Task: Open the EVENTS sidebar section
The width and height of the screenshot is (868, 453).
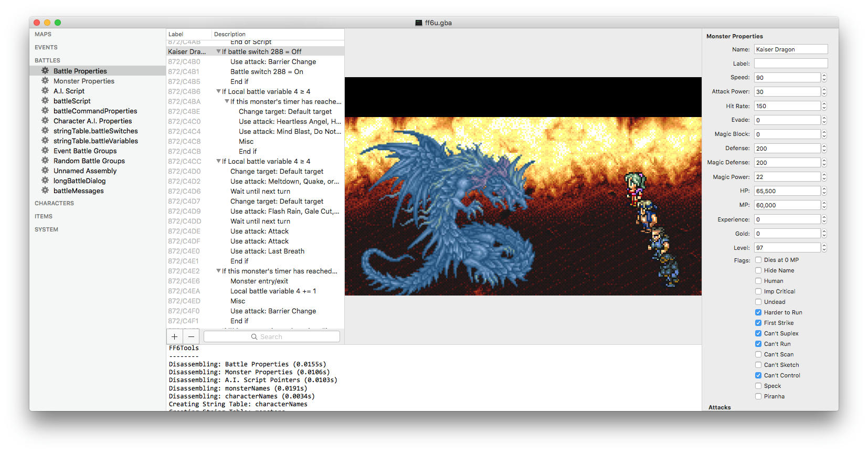Action: (x=46, y=47)
